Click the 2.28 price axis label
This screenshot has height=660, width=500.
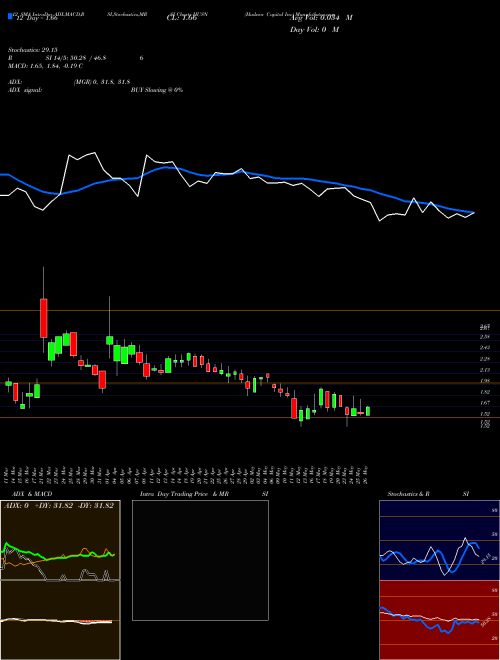click(484, 359)
